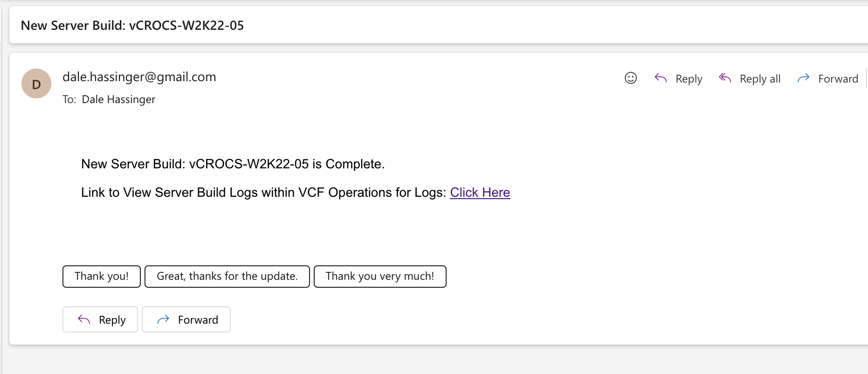Viewport: 868px width, 374px height.
Task: Click the arrow icon in the bottom Reply button
Action: (x=84, y=319)
